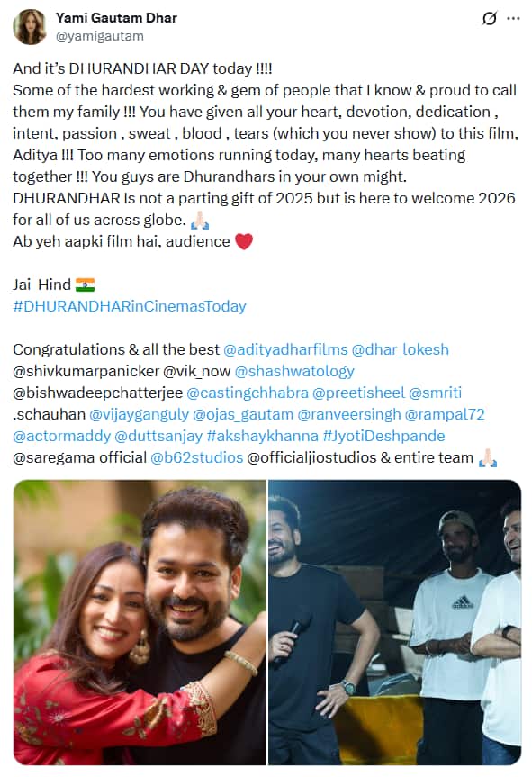Click Yami Gautam's profile avatar
Screen dimensions: 532x777
pos(30,27)
